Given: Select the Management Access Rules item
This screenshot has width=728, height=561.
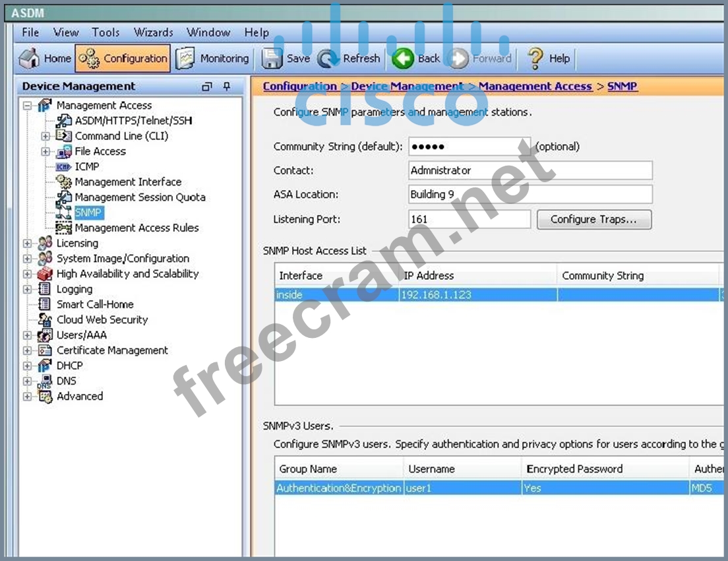Looking at the screenshot, I should (x=136, y=228).
